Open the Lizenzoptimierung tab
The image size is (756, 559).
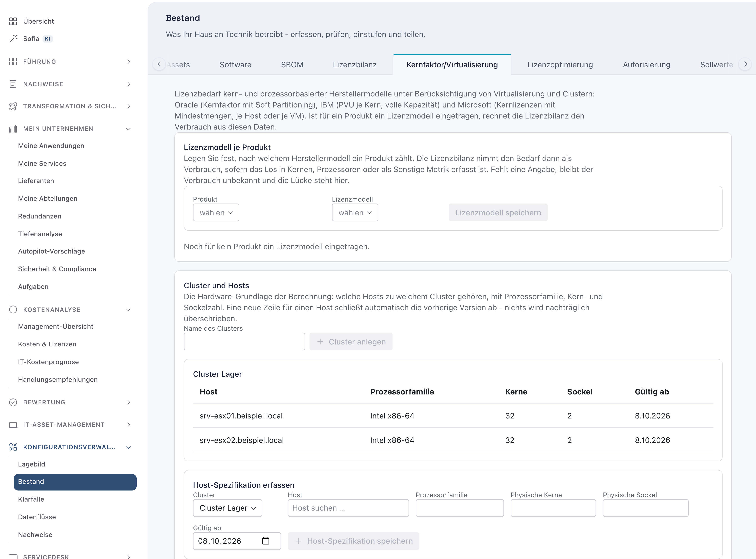click(x=560, y=65)
